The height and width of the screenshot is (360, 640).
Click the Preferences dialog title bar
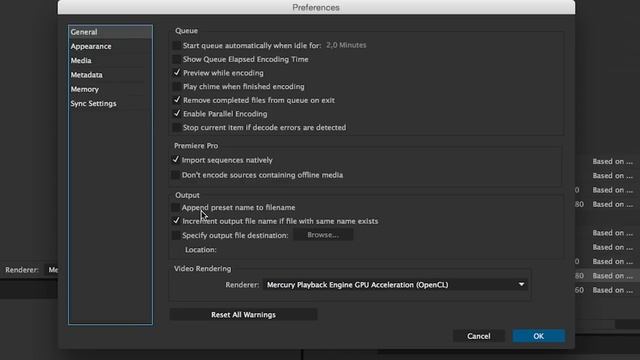click(x=316, y=7)
